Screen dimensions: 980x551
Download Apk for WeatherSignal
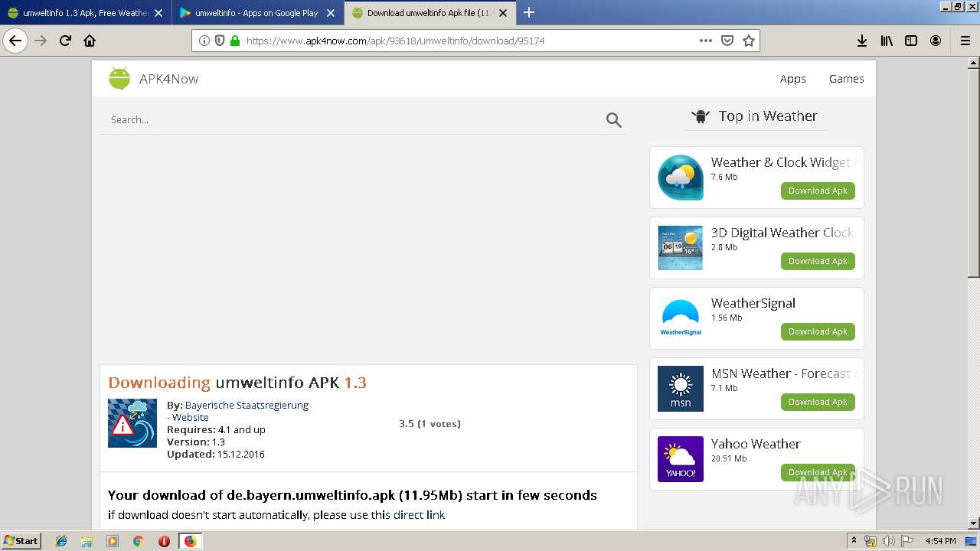[x=818, y=331]
